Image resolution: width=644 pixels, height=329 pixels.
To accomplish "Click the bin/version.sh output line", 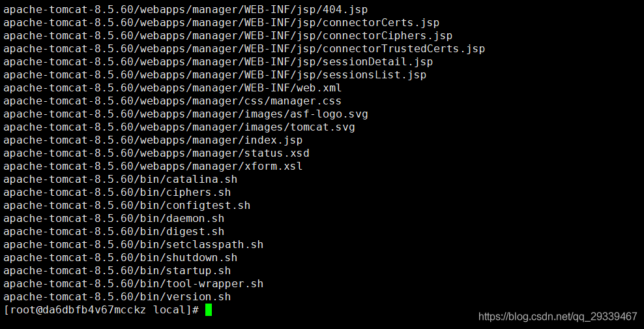I will (117, 296).
